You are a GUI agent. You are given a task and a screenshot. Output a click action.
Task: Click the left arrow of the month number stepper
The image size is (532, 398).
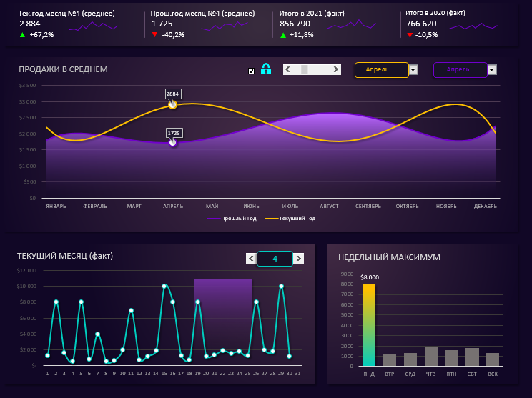(x=251, y=259)
